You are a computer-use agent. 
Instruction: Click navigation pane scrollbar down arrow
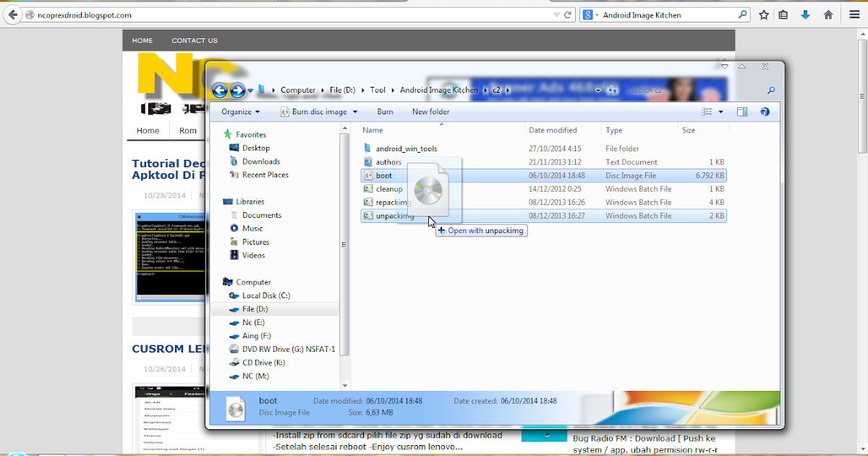[344, 386]
